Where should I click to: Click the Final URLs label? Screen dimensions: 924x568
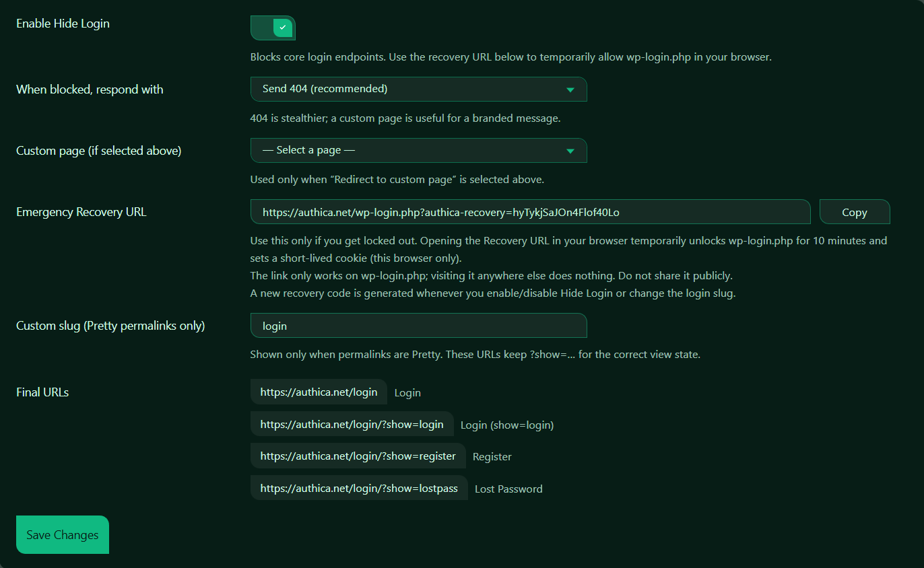tap(42, 392)
